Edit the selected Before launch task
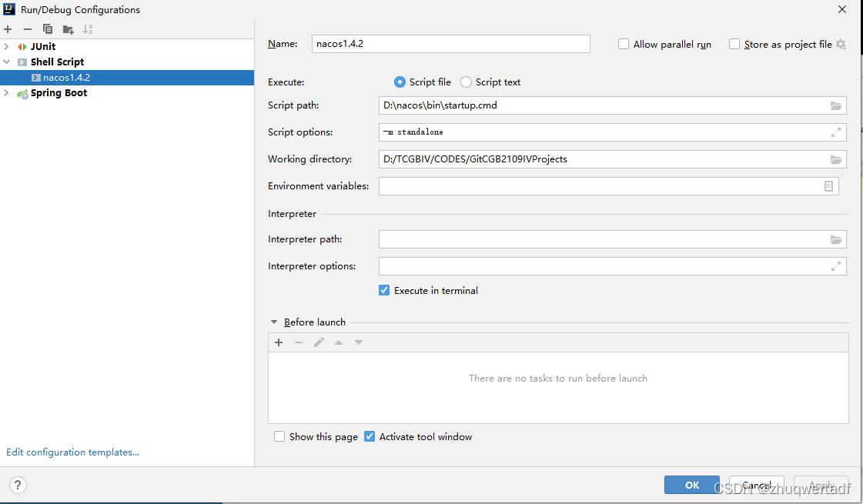This screenshot has width=863, height=504. click(319, 342)
